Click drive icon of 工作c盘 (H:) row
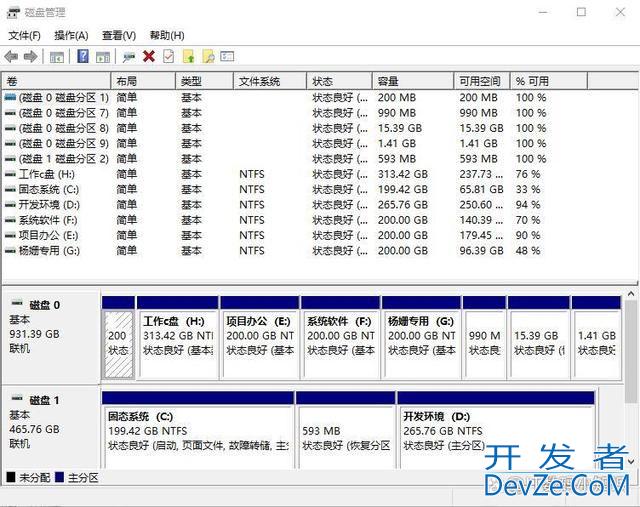 pyautogui.click(x=10, y=174)
